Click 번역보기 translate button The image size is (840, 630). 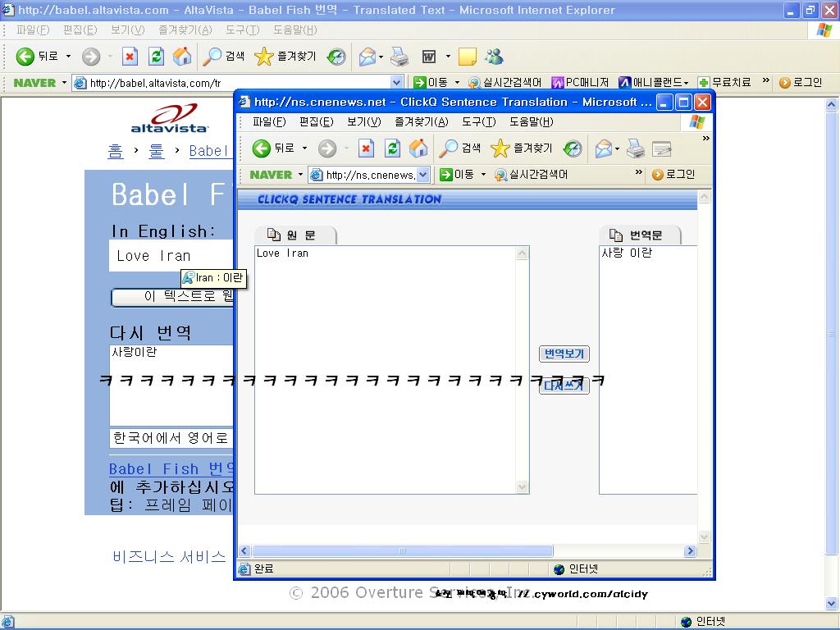click(x=564, y=354)
